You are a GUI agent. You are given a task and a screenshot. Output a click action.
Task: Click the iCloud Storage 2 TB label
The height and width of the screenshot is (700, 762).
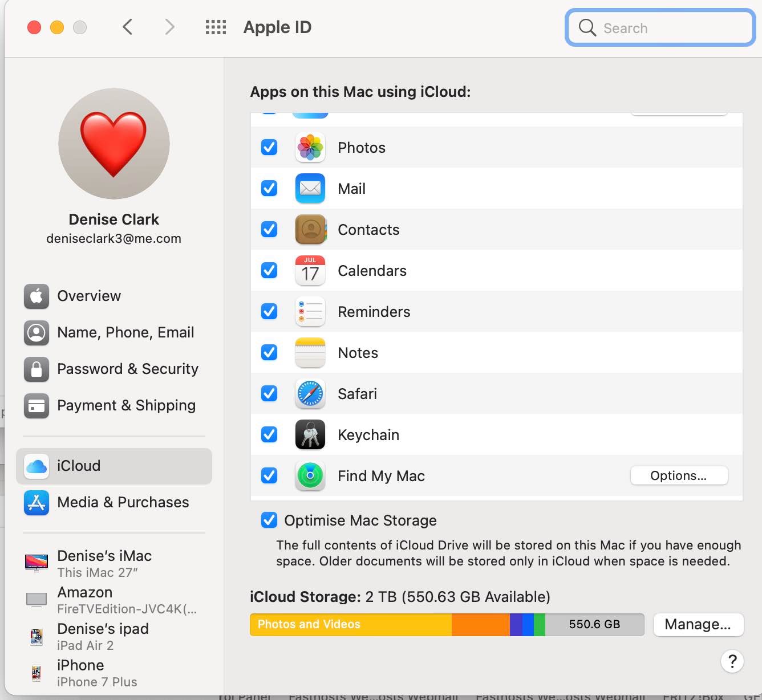400,597
